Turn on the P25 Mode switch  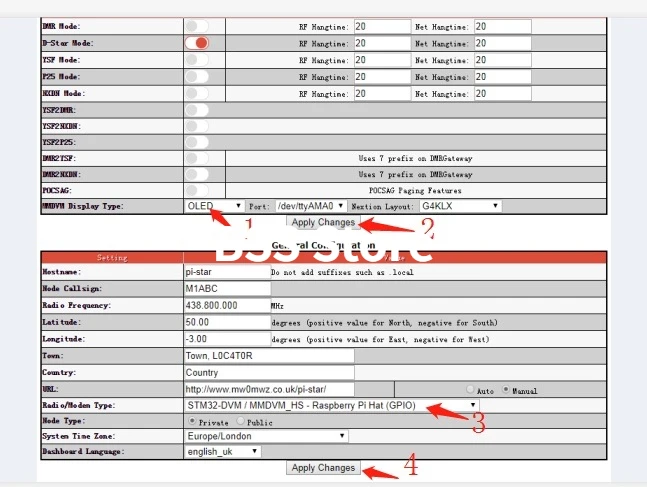pos(197,76)
